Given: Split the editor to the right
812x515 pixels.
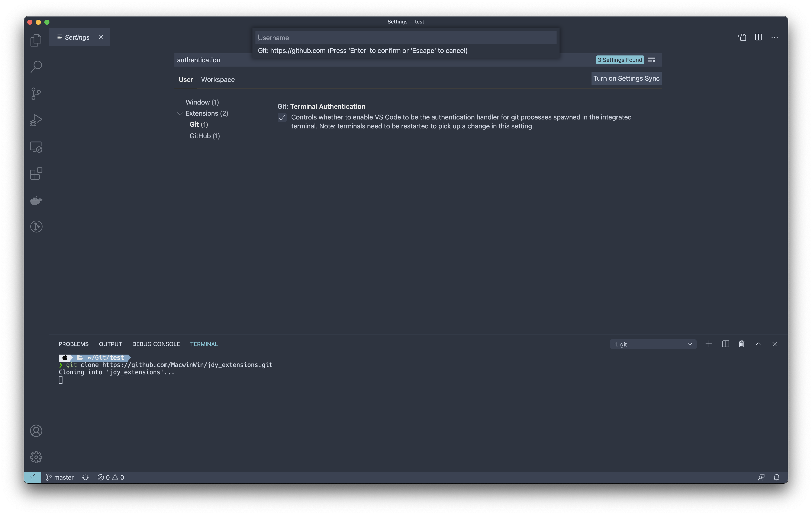Looking at the screenshot, I should point(758,38).
